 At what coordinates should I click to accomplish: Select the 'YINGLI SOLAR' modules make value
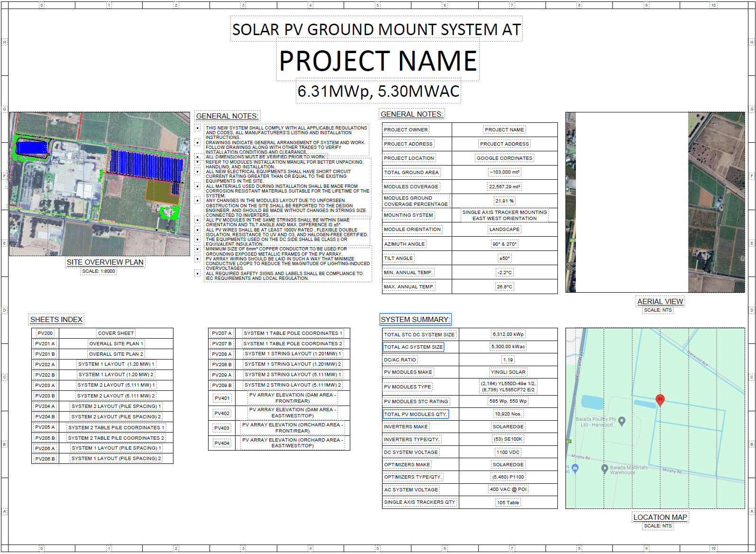508,372
